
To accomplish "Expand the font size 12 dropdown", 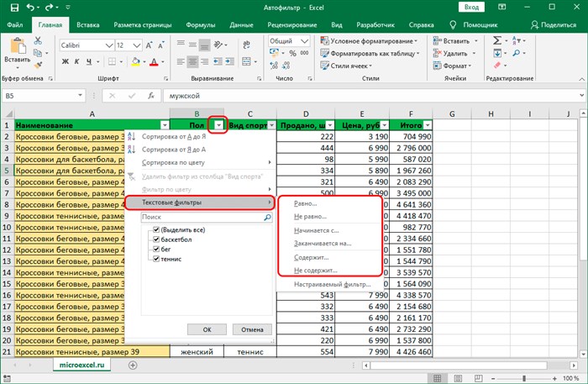I will tap(137, 45).
